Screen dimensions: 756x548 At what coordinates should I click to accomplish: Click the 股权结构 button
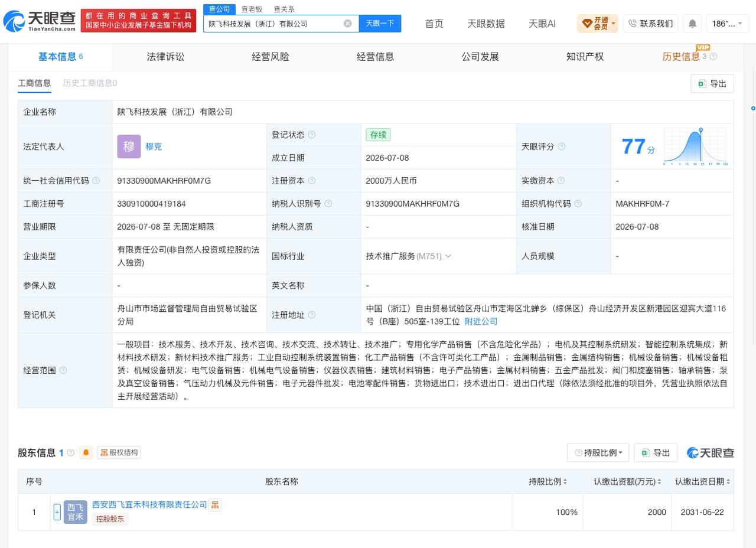point(119,453)
